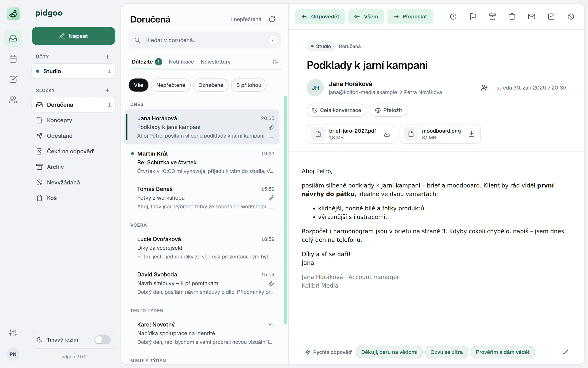Open Tomáš Beneš Fotky z workshopu email
Image resolution: width=588 pixels, height=368 pixels.
pos(202,198)
